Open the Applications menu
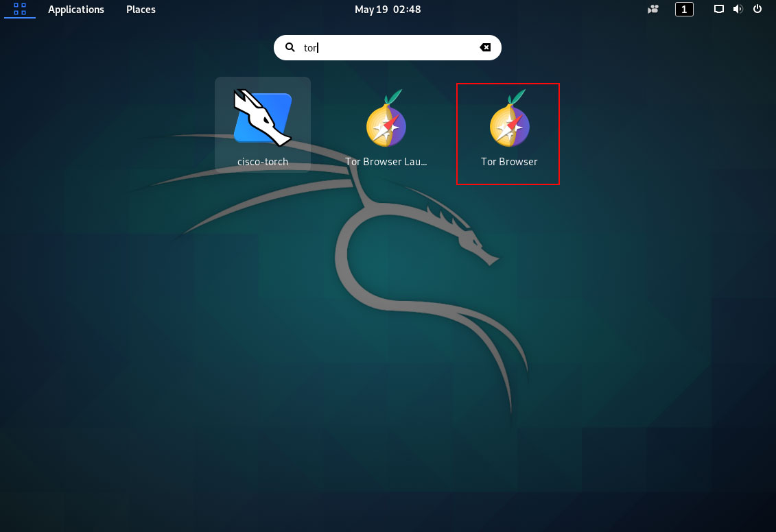This screenshot has width=776, height=532. 75,10
